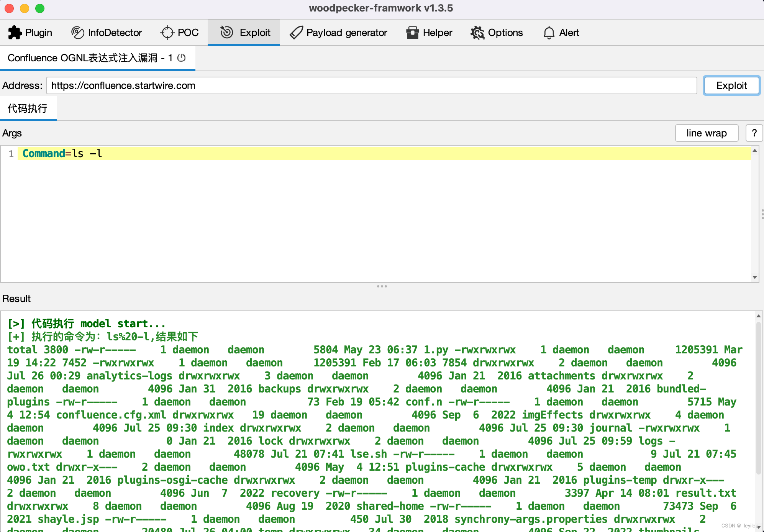Image resolution: width=764 pixels, height=532 pixels.
Task: Open the Alert notifications panel
Action: 561,33
